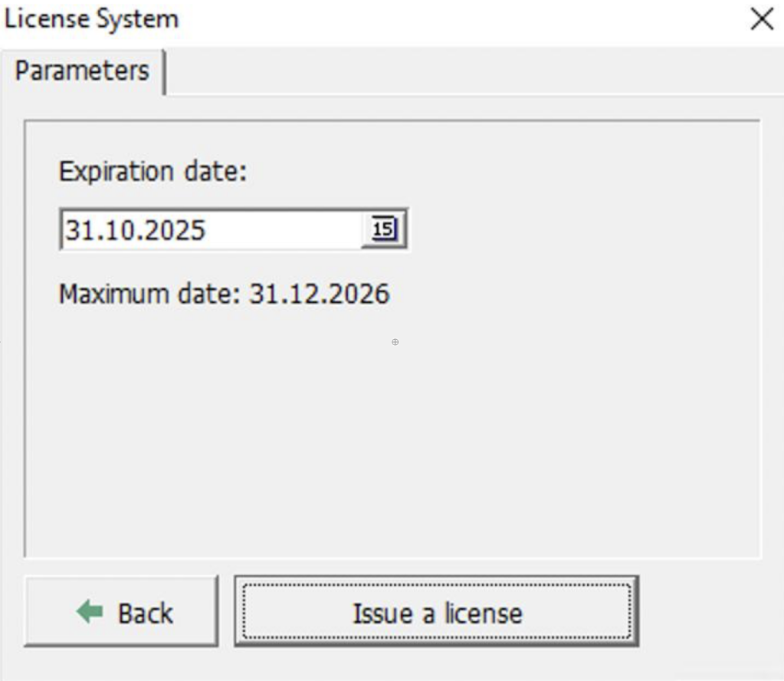The width and height of the screenshot is (784, 681).
Task: Click blank space right of the date field
Action: click(575, 229)
